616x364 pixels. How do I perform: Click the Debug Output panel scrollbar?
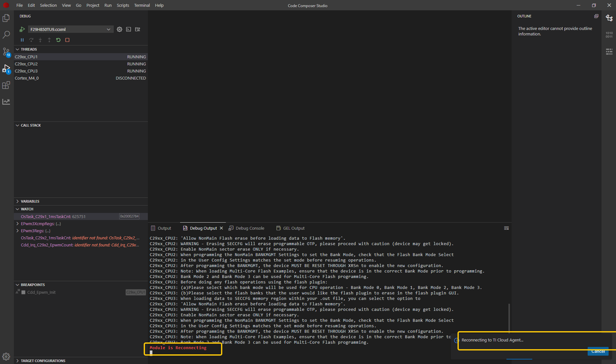509,318
